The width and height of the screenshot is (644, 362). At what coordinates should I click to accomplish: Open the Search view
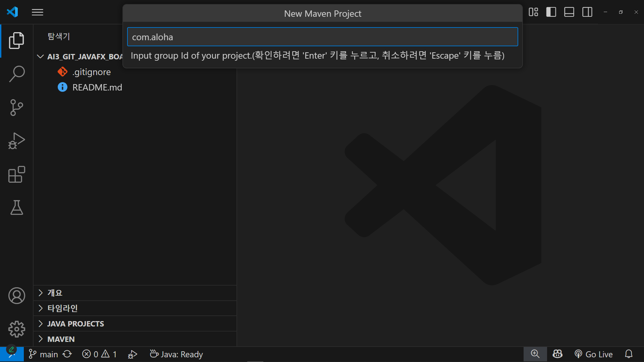(x=16, y=74)
